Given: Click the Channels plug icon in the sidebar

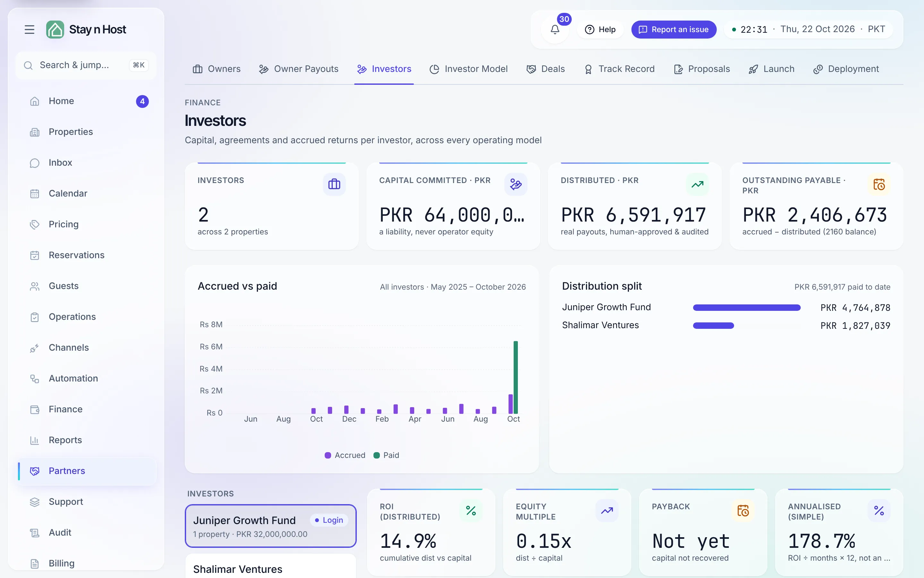Looking at the screenshot, I should coord(35,348).
